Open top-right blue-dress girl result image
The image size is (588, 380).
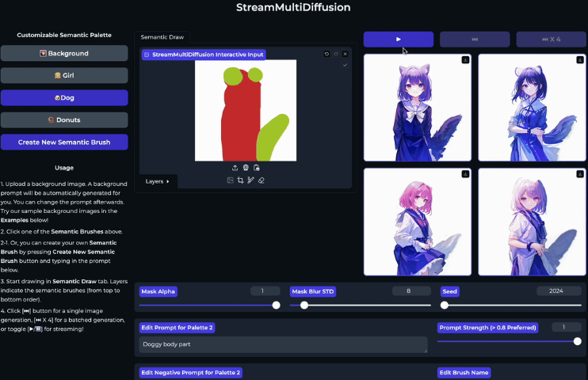532,108
